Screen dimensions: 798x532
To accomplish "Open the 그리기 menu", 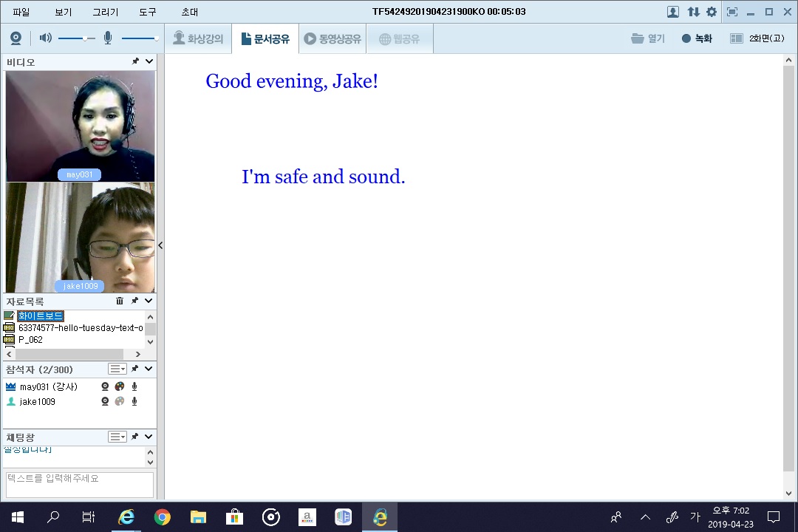I will pos(105,12).
